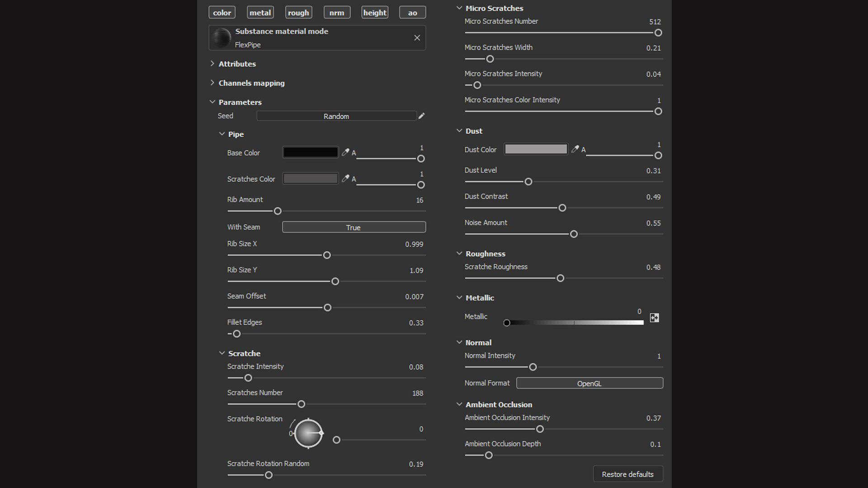Toggle the With Seam True button
Viewport: 868px width, 488px height.
tap(354, 227)
